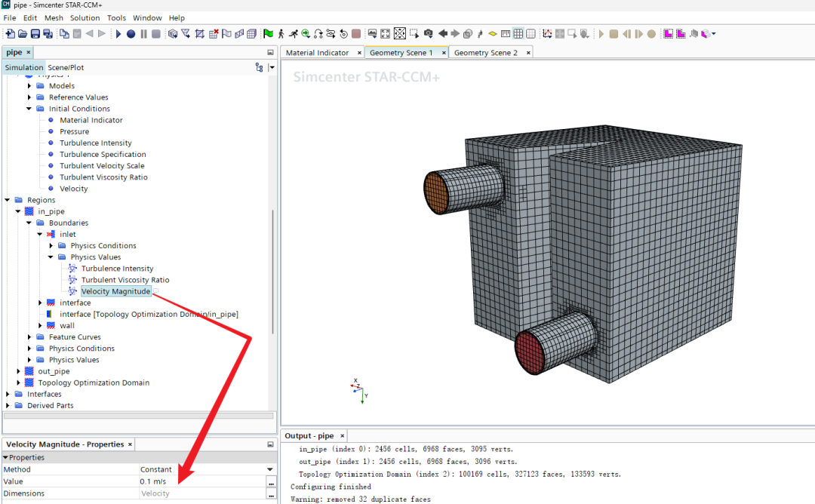The width and height of the screenshot is (815, 504).
Task: Click the light grid icon beside highlighted grid
Action: pyautogui.click(x=531, y=34)
